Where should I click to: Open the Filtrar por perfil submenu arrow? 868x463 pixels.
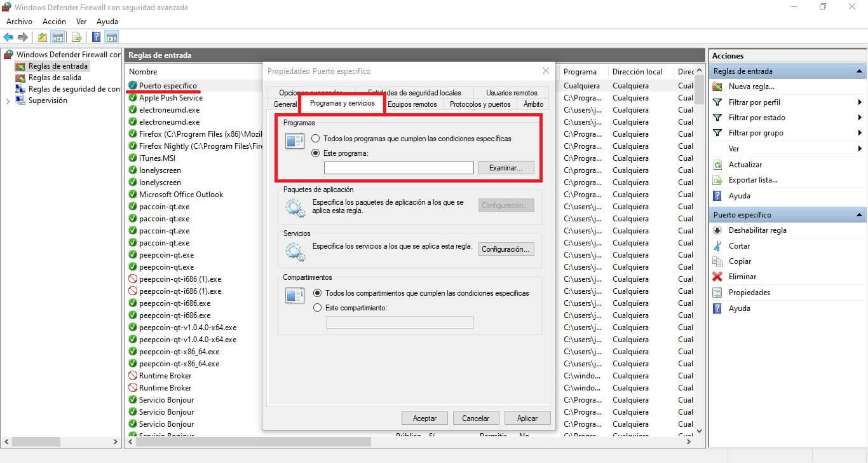[859, 102]
